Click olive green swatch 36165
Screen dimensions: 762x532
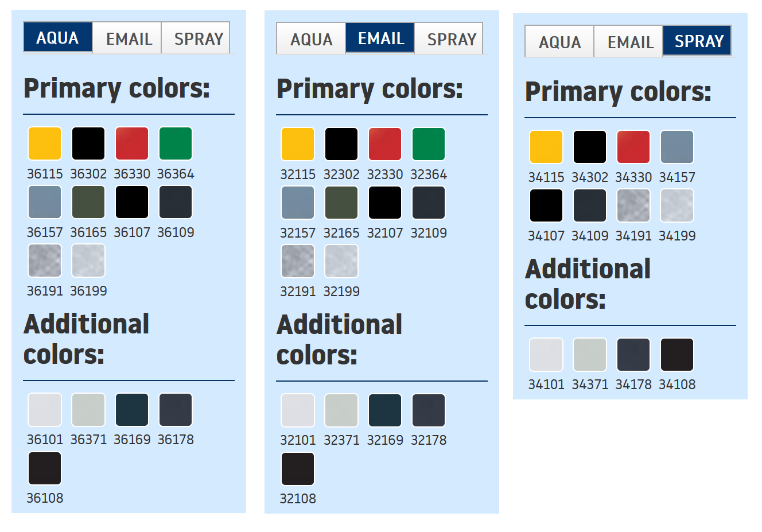pos(88,202)
